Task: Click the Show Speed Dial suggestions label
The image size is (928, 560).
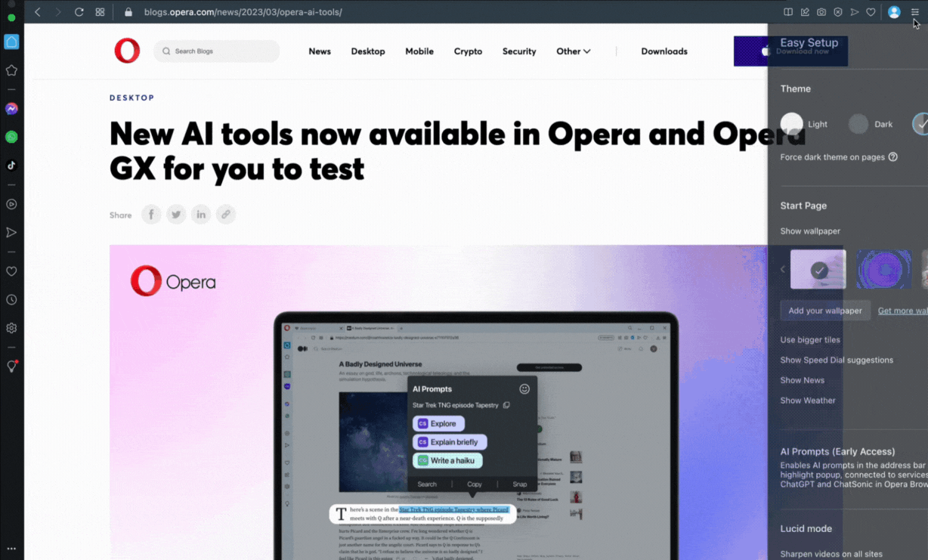Action: tap(837, 360)
